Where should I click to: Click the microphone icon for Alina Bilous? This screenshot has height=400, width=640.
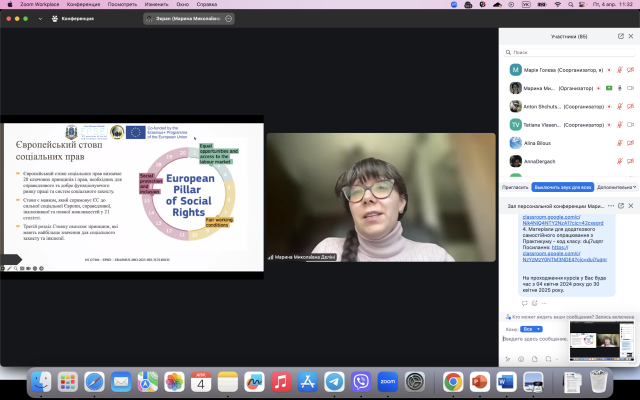click(x=620, y=143)
